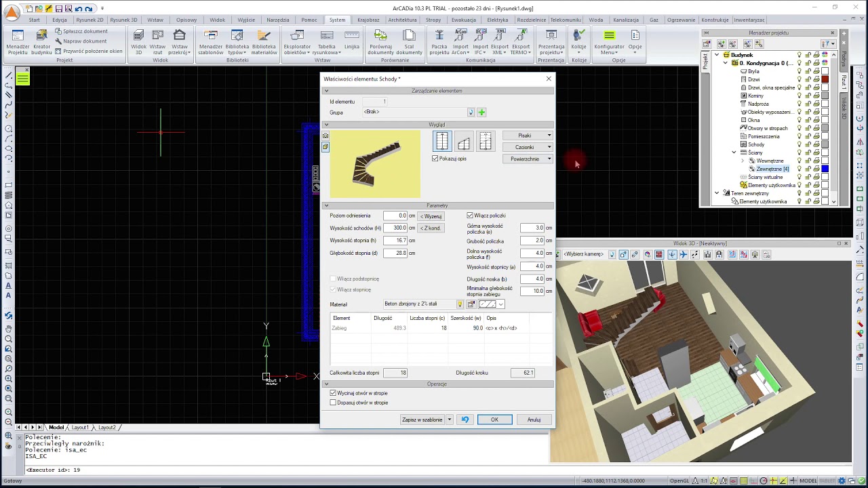868x488 pixels.
Task: Click Wysokość schodów (H) input field
Action: click(395, 228)
